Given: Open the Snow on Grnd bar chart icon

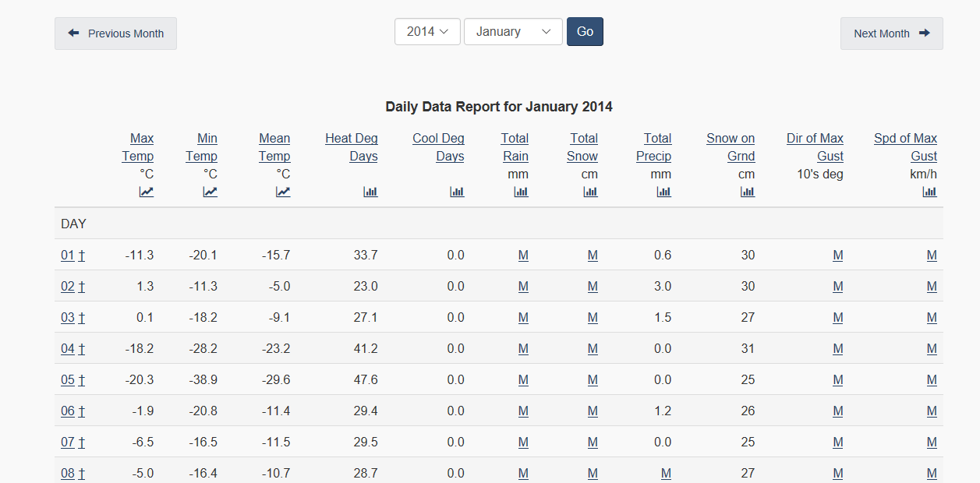Looking at the screenshot, I should click(748, 192).
